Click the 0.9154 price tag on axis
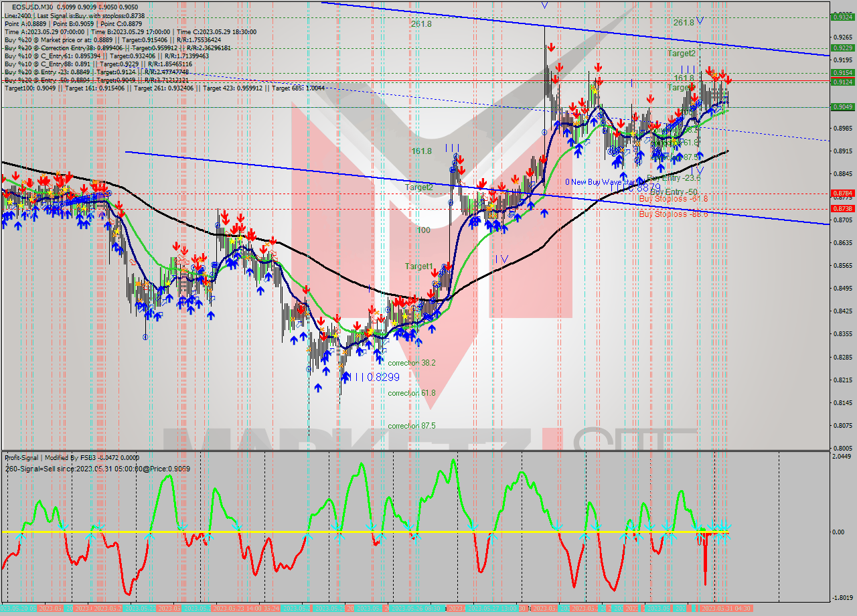 (841, 73)
